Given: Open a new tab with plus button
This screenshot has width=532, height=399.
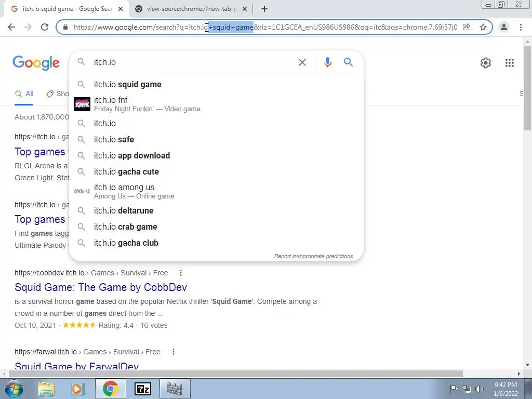Looking at the screenshot, I should pyautogui.click(x=264, y=9).
